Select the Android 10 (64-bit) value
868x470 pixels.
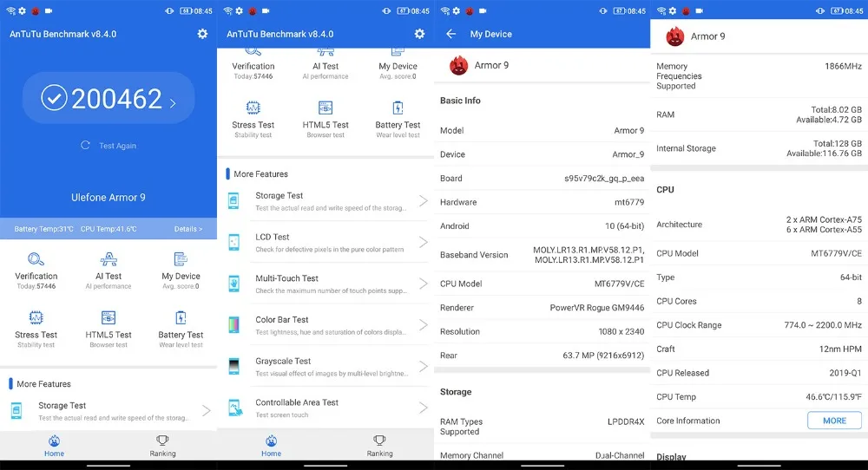tap(624, 226)
